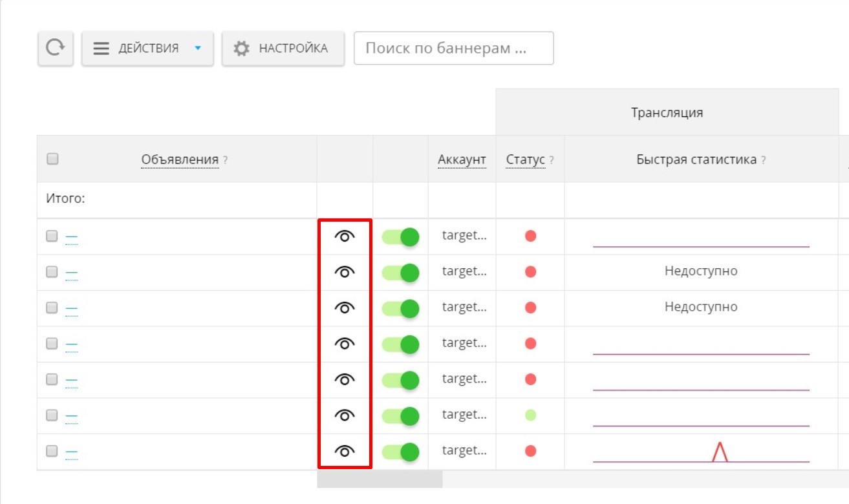Check the checkbox in the second row
Screen dimensions: 849x504
click(52, 272)
